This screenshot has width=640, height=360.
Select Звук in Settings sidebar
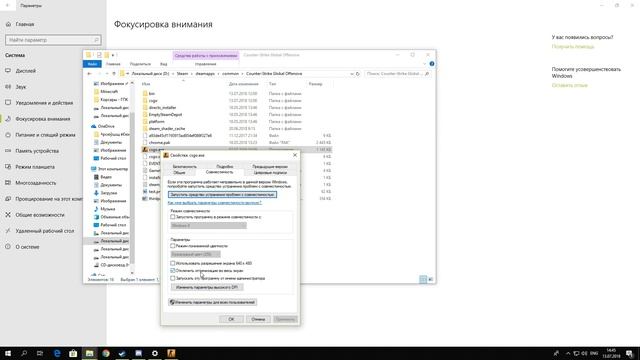[x=21, y=87]
